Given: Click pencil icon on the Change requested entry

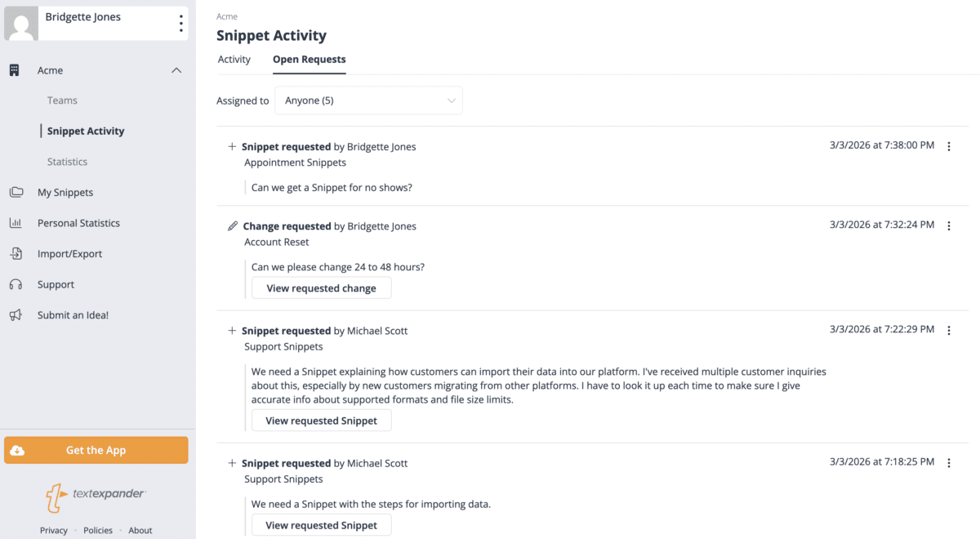Looking at the screenshot, I should point(233,226).
